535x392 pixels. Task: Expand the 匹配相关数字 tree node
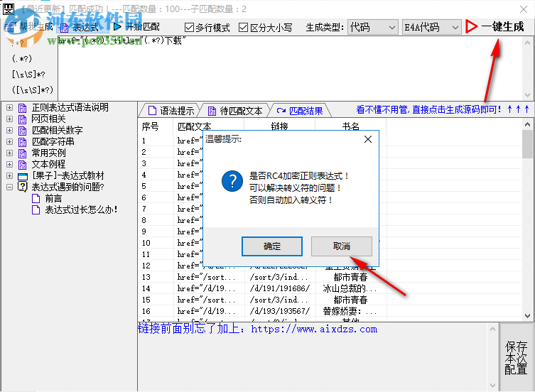pos(9,131)
